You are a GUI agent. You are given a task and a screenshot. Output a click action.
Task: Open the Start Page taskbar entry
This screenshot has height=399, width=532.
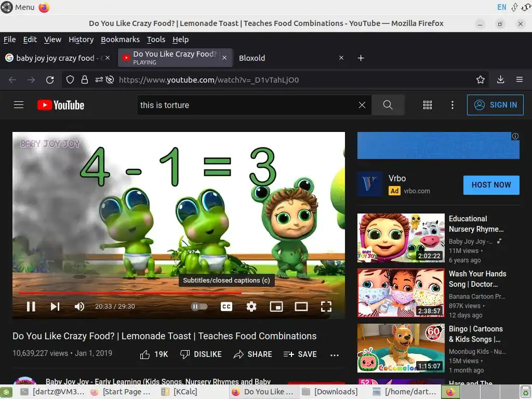tap(122, 392)
